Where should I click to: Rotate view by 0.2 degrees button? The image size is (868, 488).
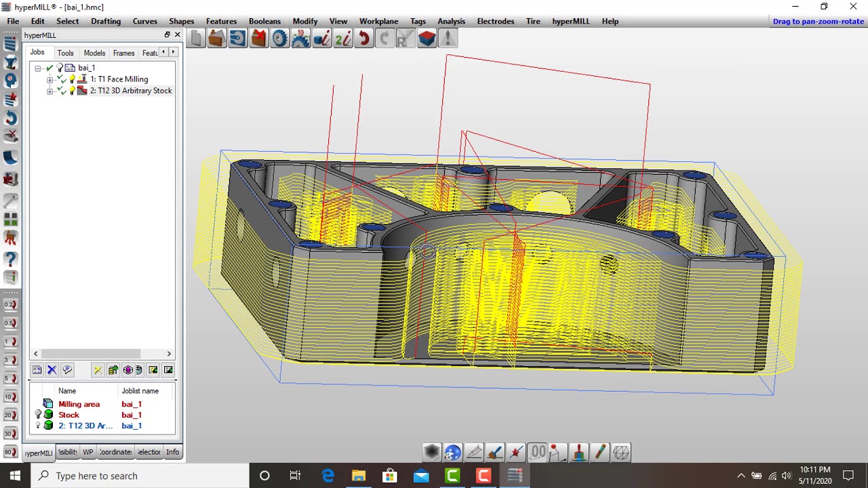(10, 304)
